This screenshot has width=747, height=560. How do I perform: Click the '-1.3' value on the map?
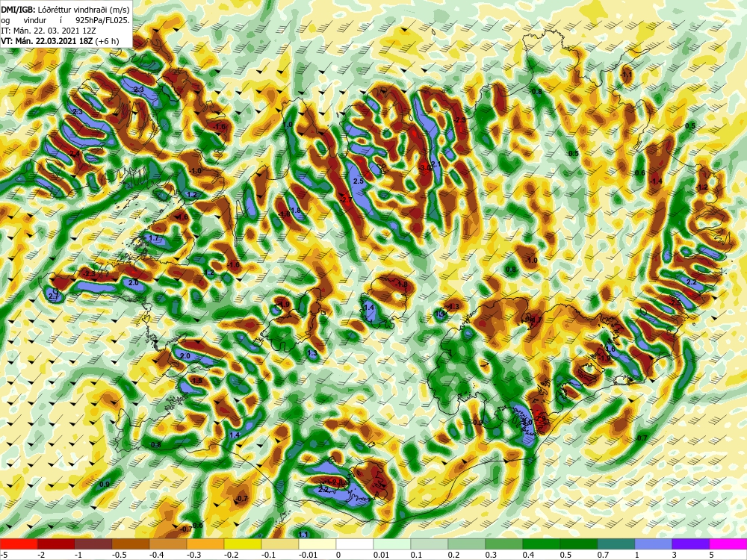click(453, 307)
